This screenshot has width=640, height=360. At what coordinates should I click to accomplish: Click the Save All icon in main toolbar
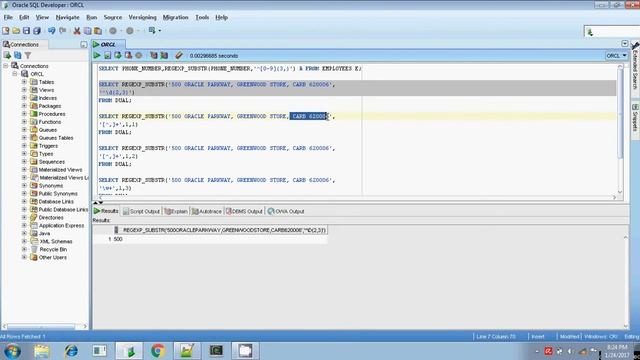tap(37, 31)
